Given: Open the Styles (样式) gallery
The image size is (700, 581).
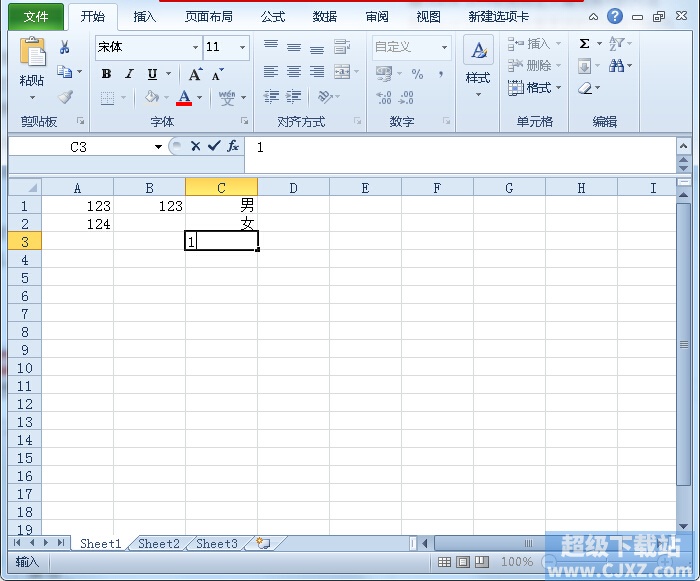Looking at the screenshot, I should 478,66.
